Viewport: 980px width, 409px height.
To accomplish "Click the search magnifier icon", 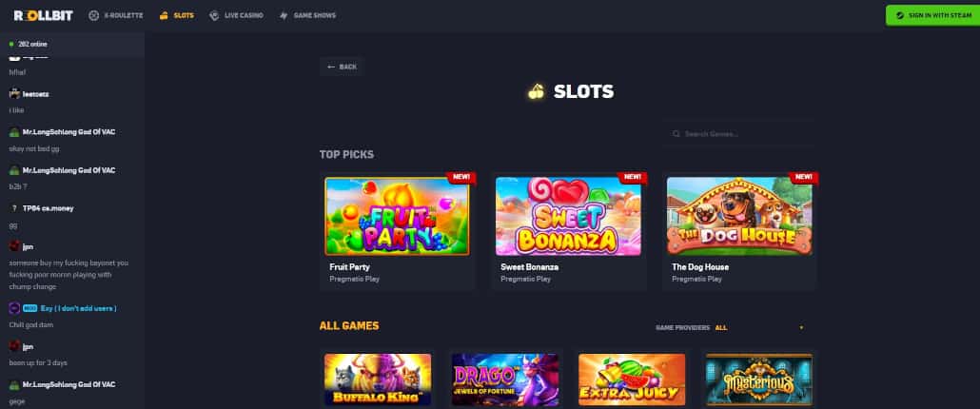I will click(676, 133).
